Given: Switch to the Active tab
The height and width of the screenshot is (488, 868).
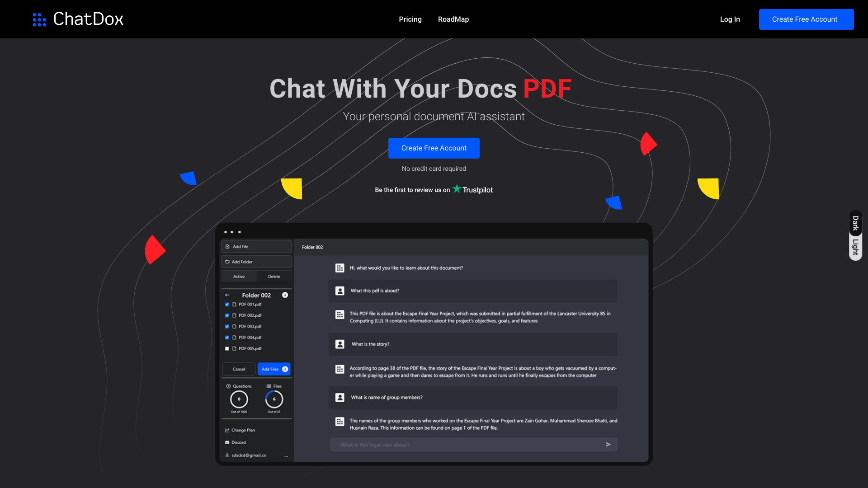Looking at the screenshot, I should point(239,276).
